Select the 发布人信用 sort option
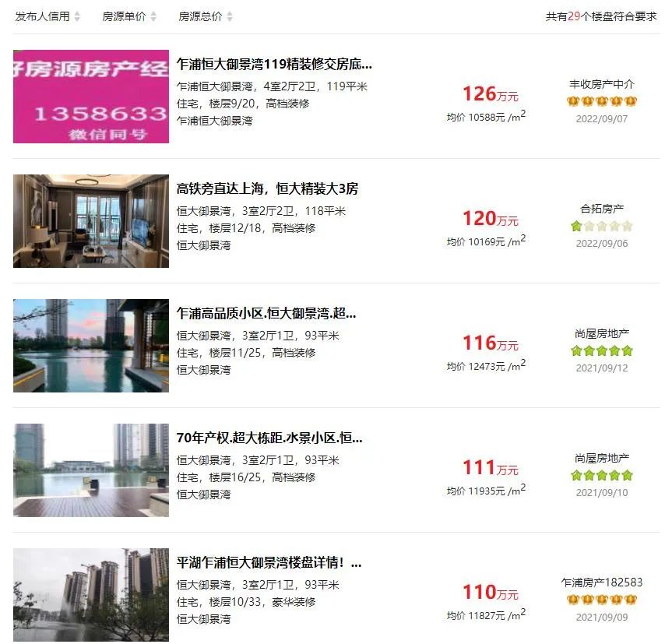 point(42,16)
